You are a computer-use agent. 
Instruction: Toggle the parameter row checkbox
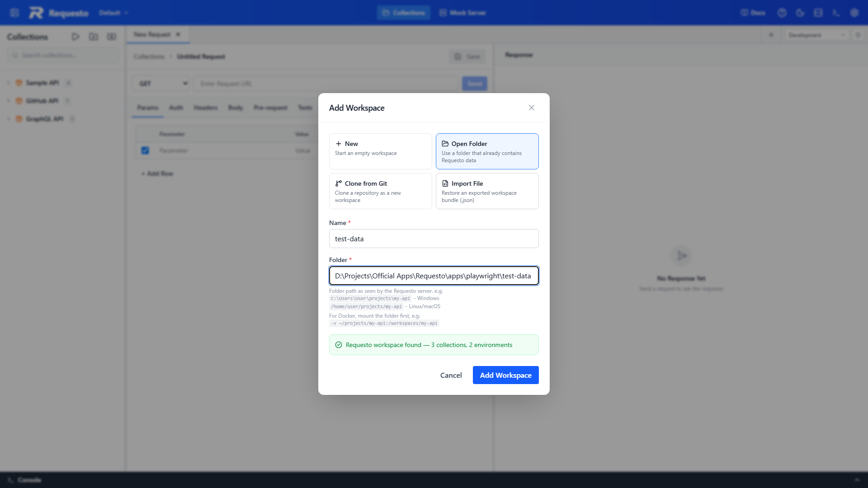point(145,150)
